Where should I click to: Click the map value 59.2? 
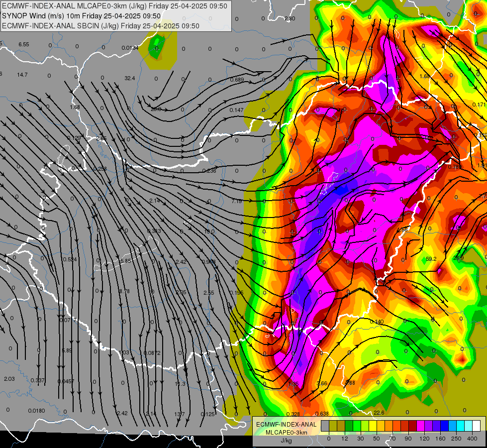pos(431,259)
